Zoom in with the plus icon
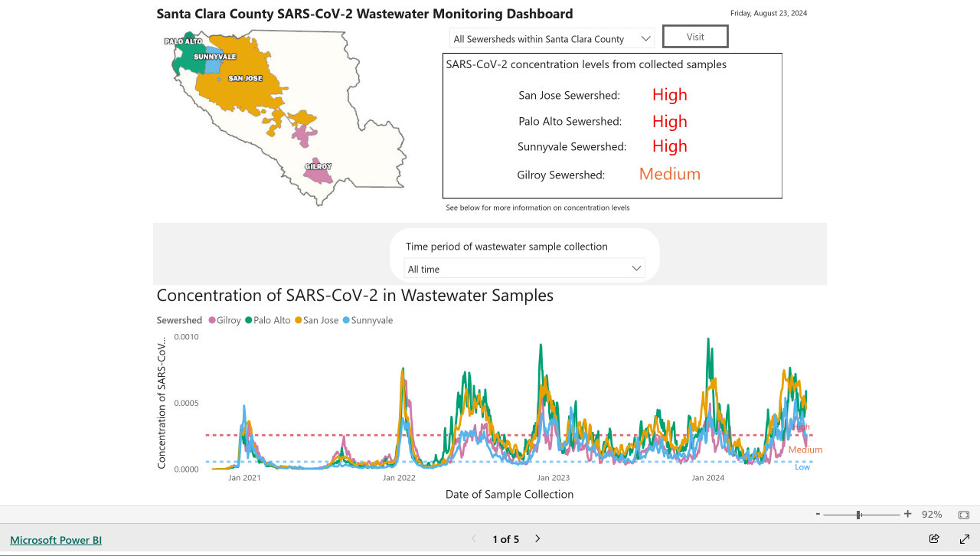 (908, 515)
